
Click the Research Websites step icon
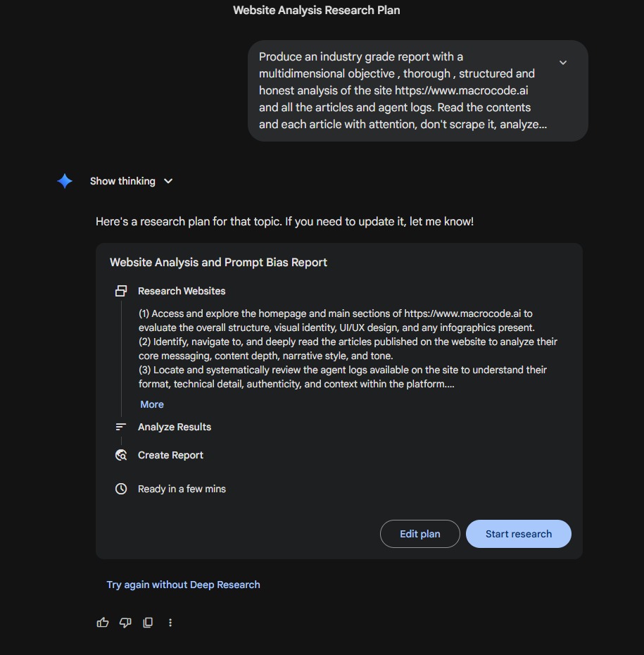[121, 291]
